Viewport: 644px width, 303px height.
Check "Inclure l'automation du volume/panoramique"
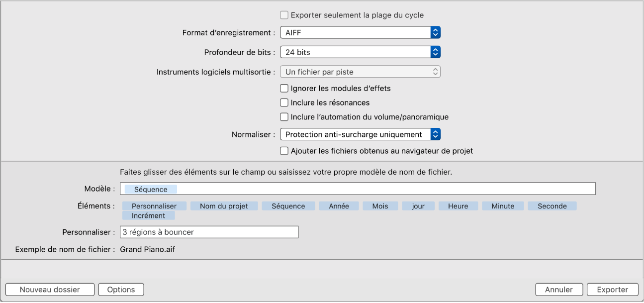click(x=284, y=116)
